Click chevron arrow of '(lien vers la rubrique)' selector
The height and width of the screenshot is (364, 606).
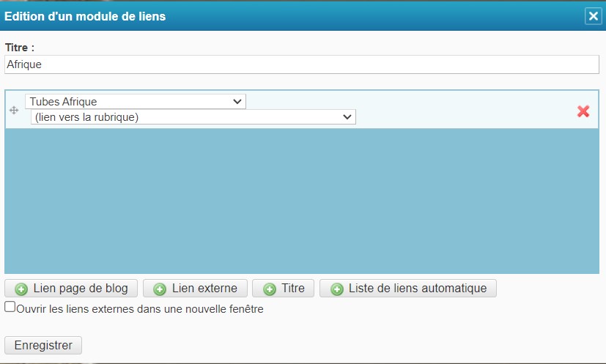click(347, 117)
